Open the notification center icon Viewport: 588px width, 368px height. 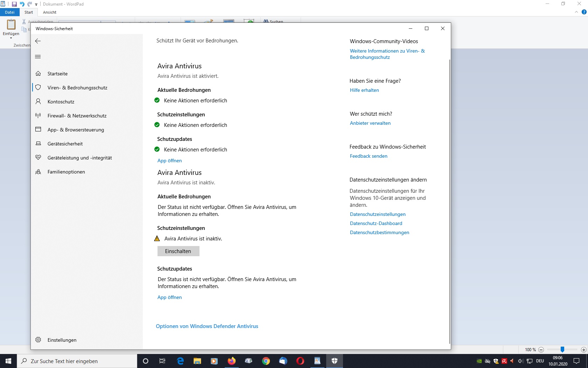tap(576, 361)
